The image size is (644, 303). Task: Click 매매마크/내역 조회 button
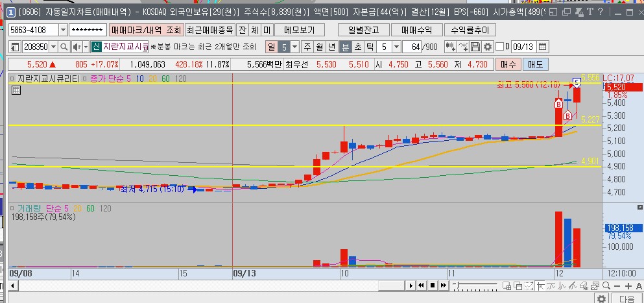(x=145, y=30)
